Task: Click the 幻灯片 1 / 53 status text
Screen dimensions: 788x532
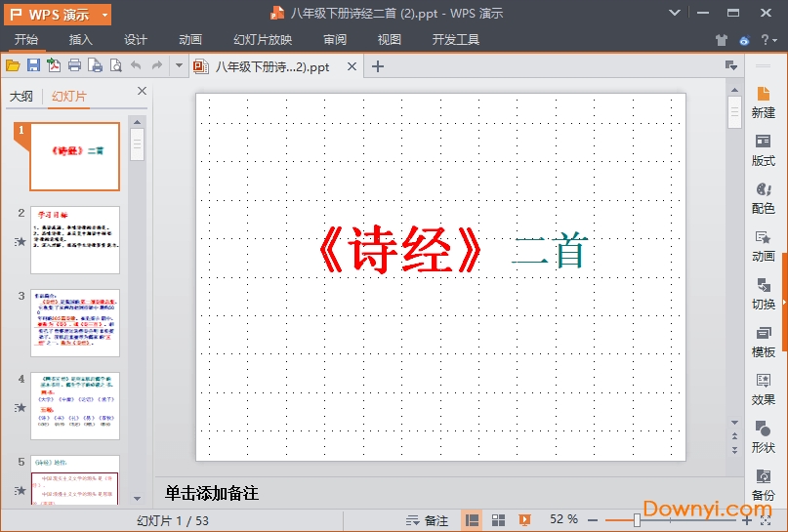Action: click(173, 521)
